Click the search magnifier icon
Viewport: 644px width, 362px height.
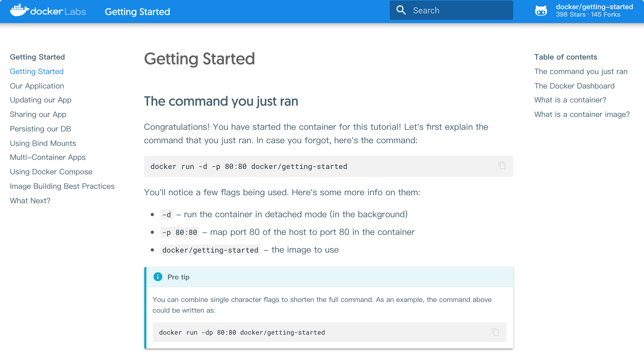click(x=401, y=10)
